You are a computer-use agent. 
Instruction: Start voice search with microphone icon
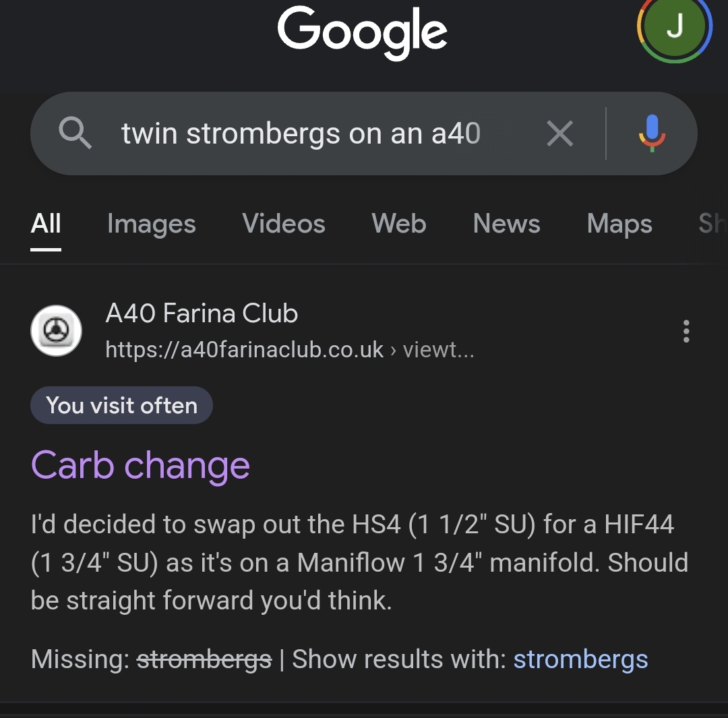pyautogui.click(x=651, y=133)
